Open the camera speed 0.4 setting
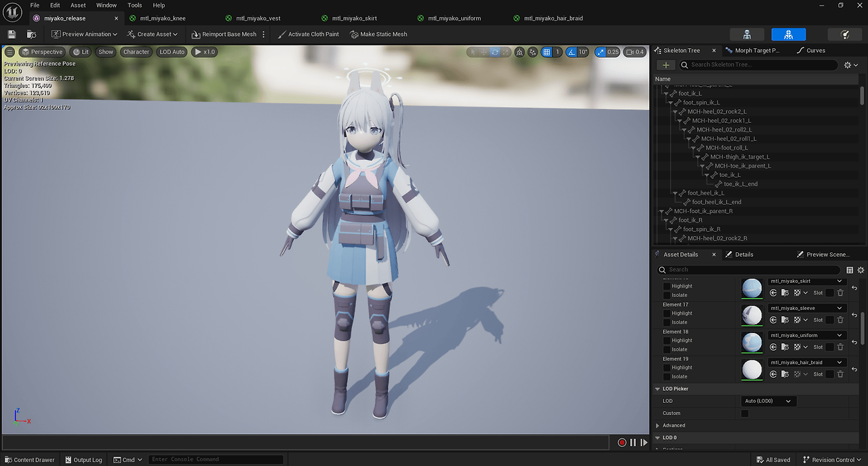Viewport: 868px width, 466px height. click(635, 52)
